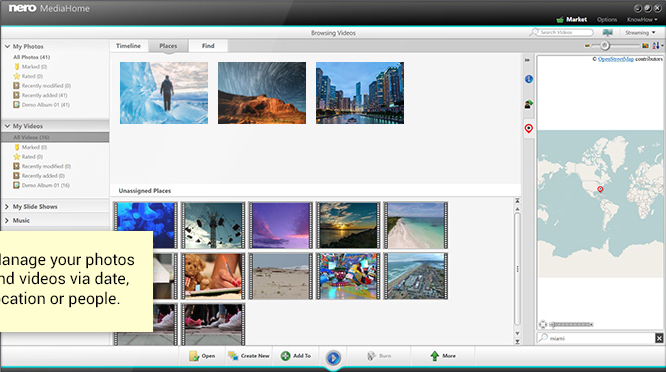The width and height of the screenshot is (666, 372).
Task: Select the sunset over water video thumbnail
Action: tap(348, 225)
